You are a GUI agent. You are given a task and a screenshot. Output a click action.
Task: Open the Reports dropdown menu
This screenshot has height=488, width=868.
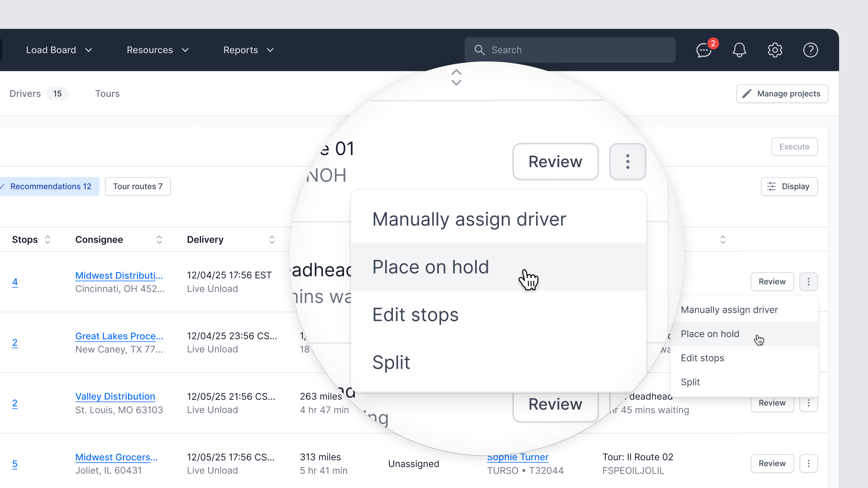point(248,50)
